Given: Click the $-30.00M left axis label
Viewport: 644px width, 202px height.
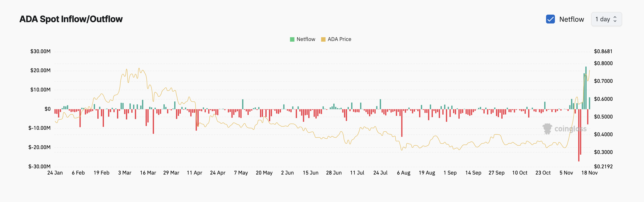Looking at the screenshot, I should point(39,167).
